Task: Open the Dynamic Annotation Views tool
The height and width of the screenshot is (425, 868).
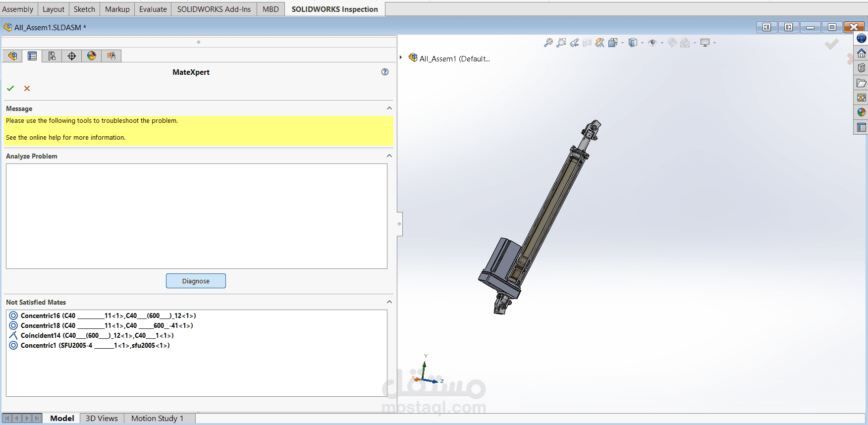Action: pyautogui.click(x=600, y=43)
